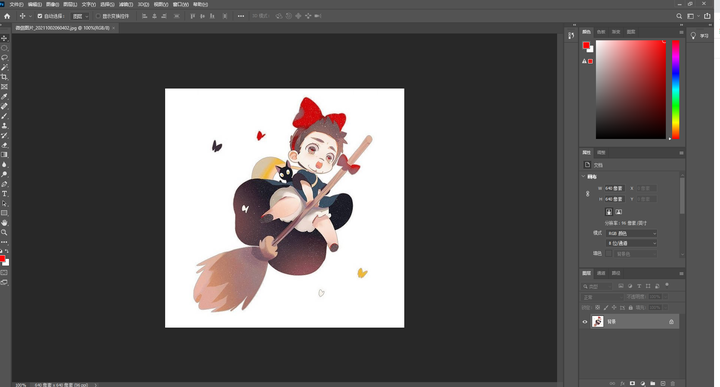Click the Background layer lock icon
The height and width of the screenshot is (387, 720).
[x=671, y=322]
